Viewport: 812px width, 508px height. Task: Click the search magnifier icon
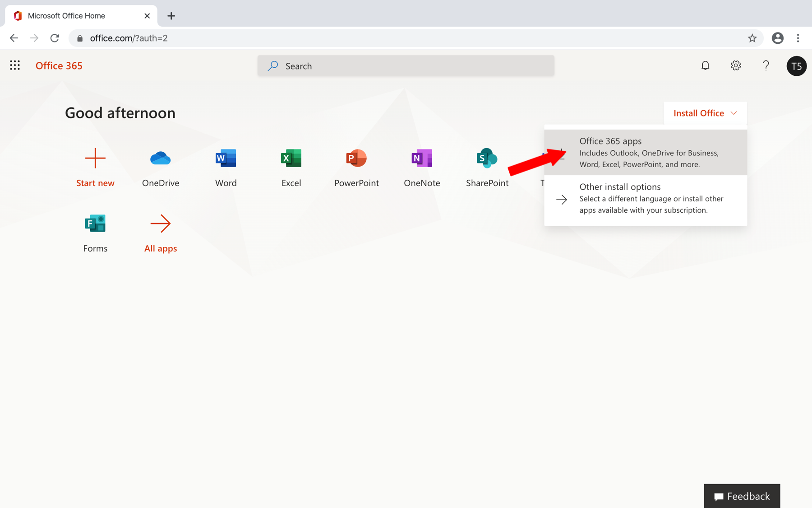pos(272,66)
